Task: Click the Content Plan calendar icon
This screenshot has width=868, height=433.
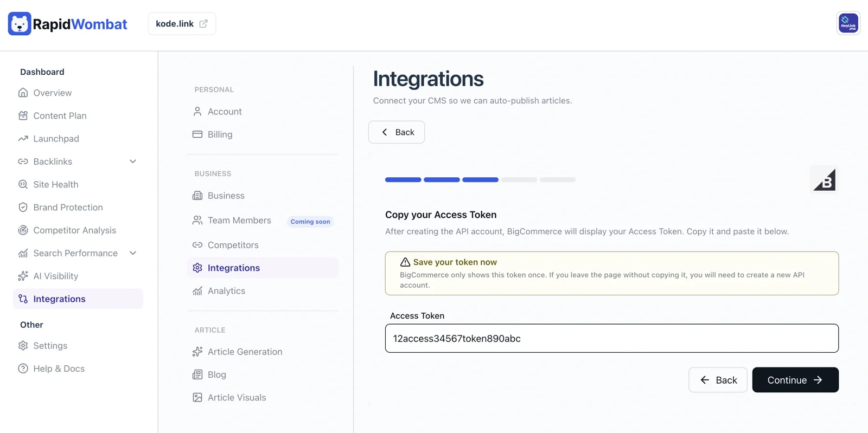Action: click(x=23, y=115)
